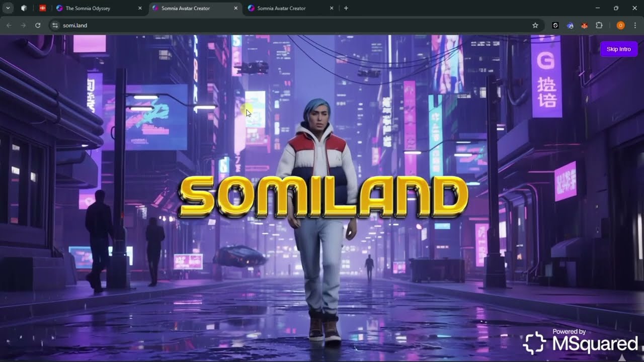This screenshot has width=644, height=362.
Task: Restore down the browser window
Action: (616, 8)
